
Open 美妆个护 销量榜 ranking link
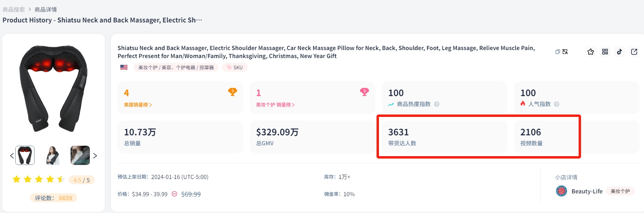275,105
